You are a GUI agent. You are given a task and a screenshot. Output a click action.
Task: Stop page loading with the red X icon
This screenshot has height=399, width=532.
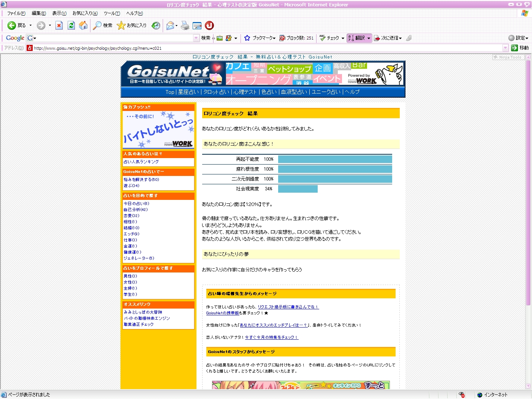pyautogui.click(x=59, y=25)
